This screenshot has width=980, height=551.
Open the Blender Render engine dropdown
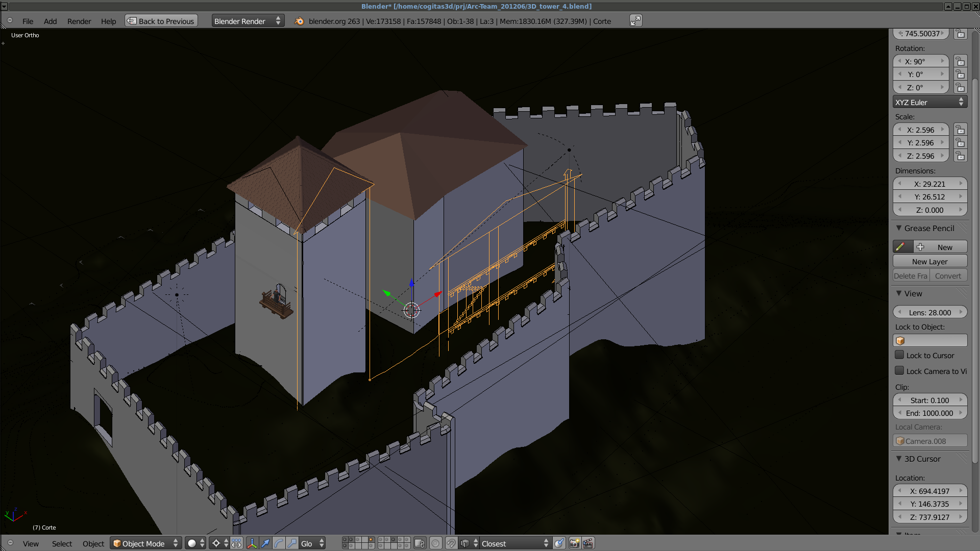coord(248,21)
